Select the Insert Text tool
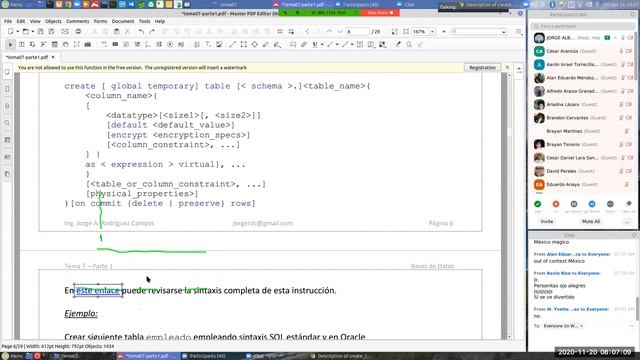640x360 pixels. point(208,44)
